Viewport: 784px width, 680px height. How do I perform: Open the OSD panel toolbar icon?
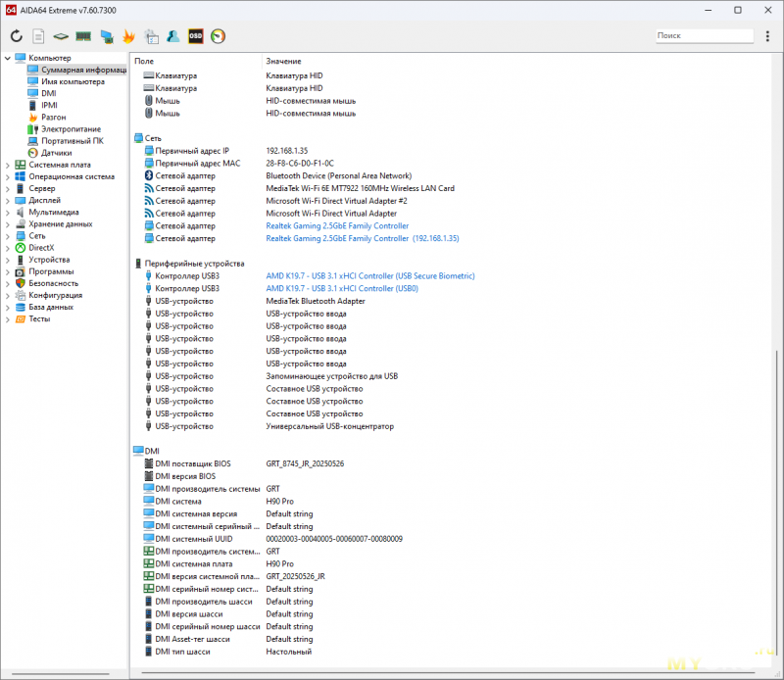195,36
